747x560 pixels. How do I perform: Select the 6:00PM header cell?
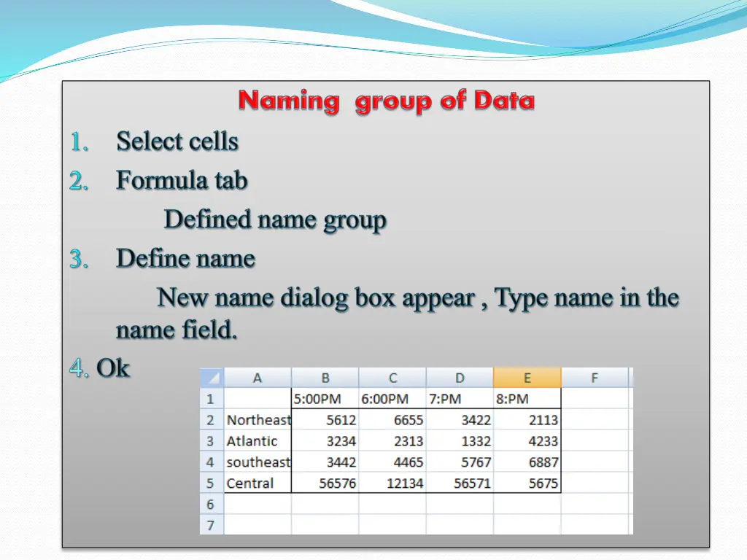coord(392,399)
